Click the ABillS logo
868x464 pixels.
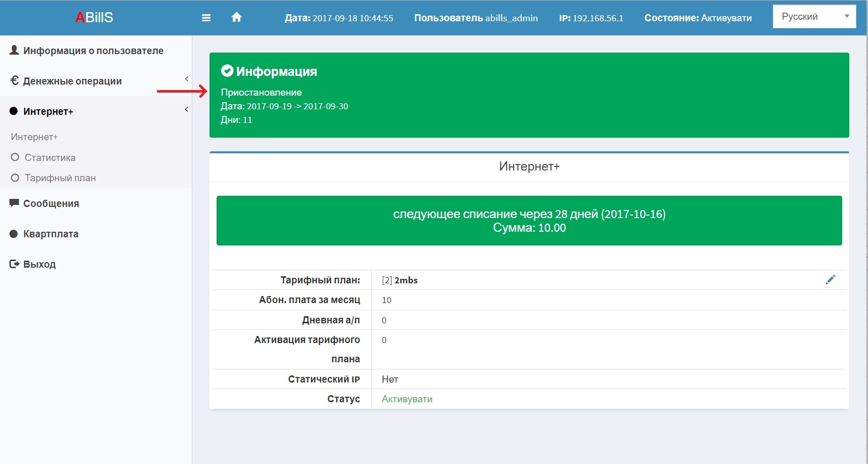pyautogui.click(x=94, y=17)
